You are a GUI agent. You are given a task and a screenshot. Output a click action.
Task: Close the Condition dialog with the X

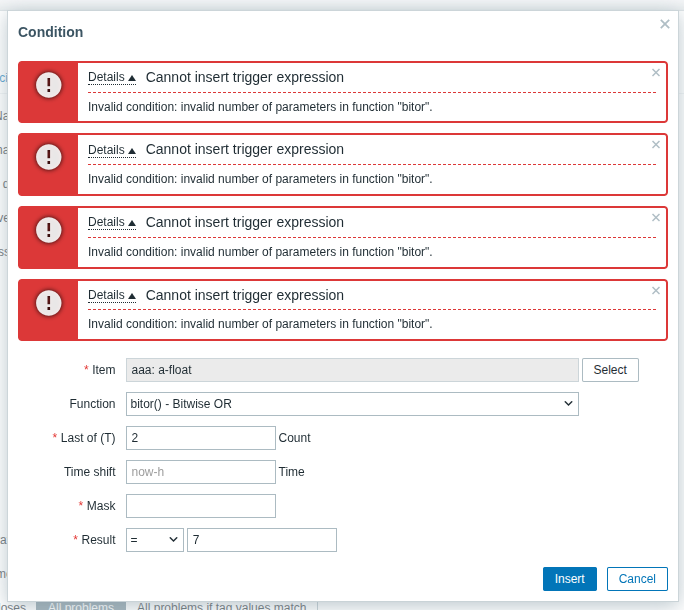(665, 24)
